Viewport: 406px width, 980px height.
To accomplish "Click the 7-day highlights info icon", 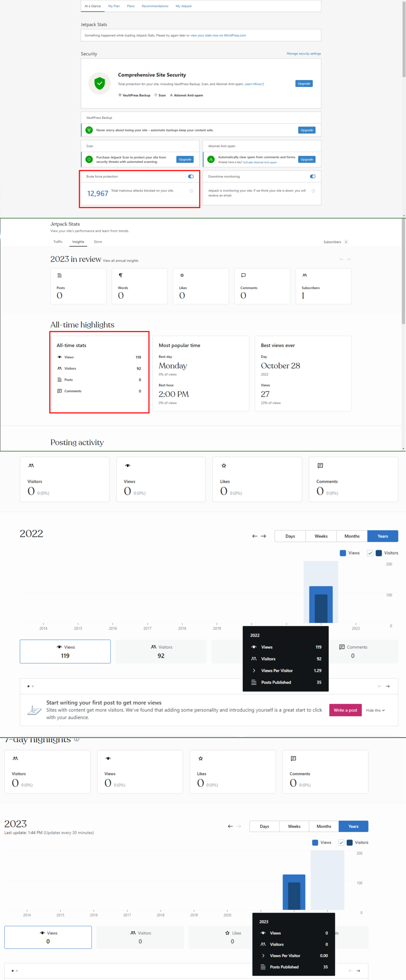I will click(x=77, y=739).
